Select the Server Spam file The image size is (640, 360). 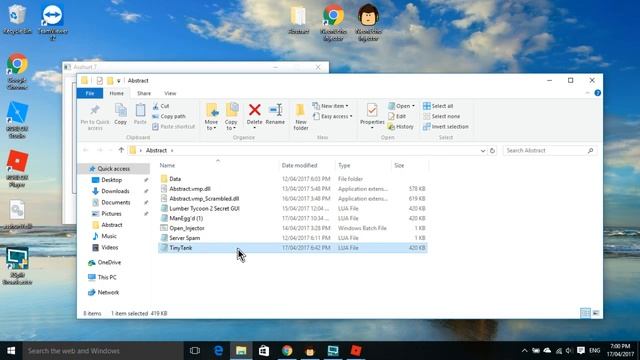[x=293, y=238]
